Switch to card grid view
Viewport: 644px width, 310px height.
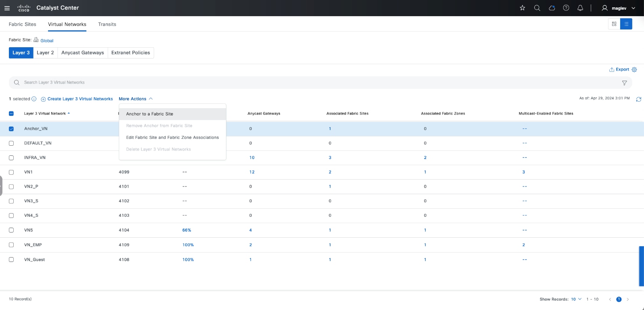(x=614, y=24)
